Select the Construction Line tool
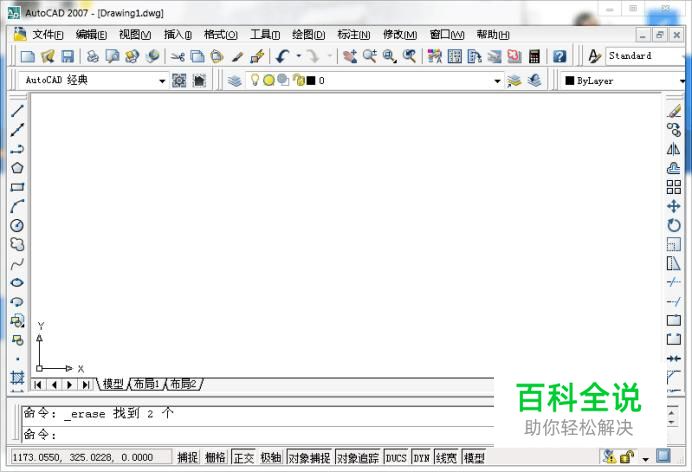Screen dimensions: 692x472 click(x=17, y=130)
